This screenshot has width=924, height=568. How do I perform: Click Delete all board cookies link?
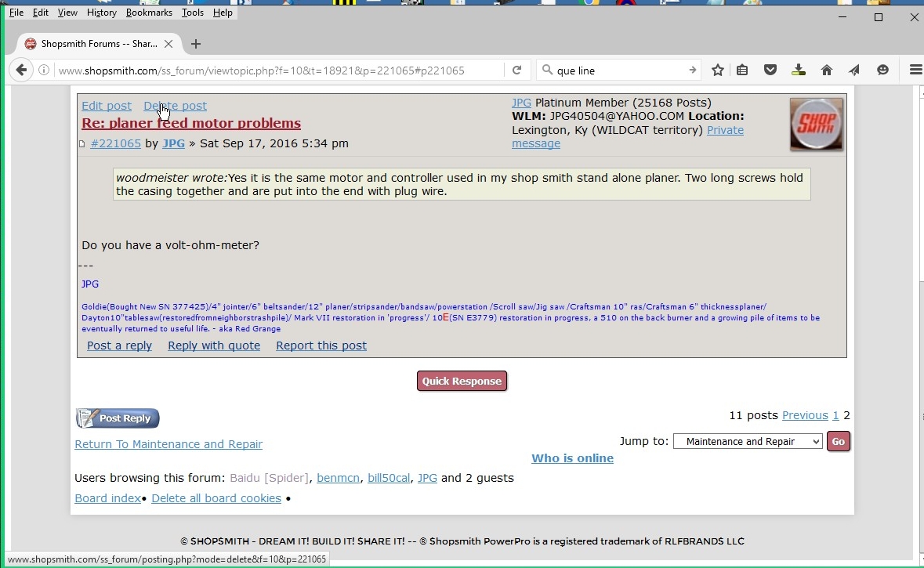point(216,498)
